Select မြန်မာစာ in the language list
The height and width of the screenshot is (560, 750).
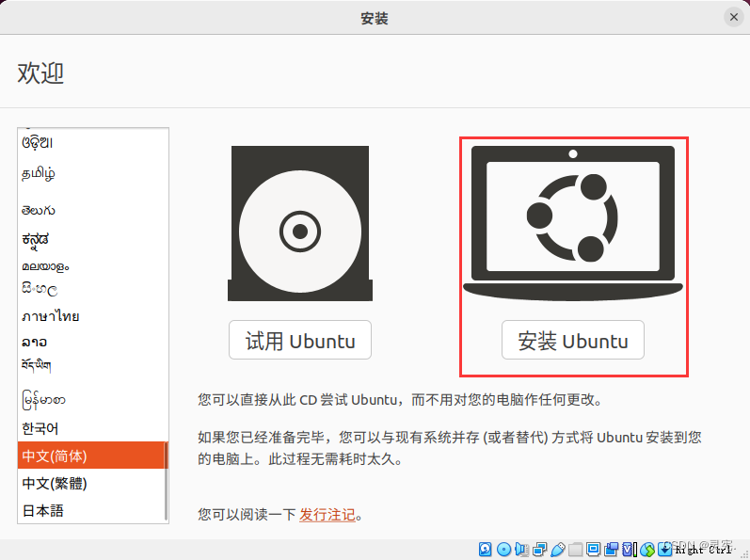[91, 400]
